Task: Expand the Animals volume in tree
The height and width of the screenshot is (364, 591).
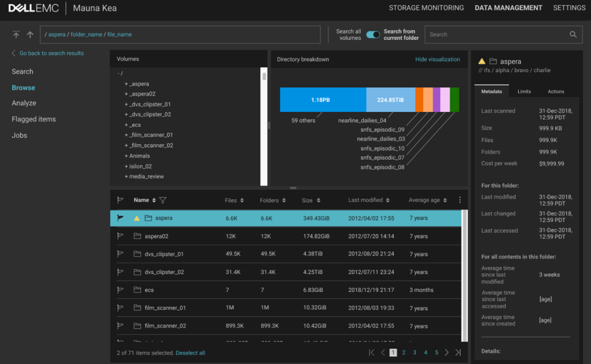Action: [x=126, y=156]
